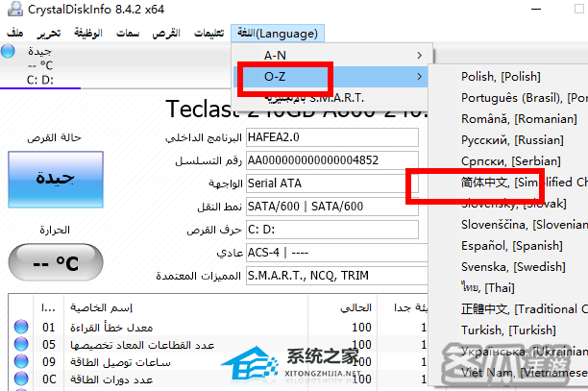Expand the A-N language submenu

pos(332,55)
